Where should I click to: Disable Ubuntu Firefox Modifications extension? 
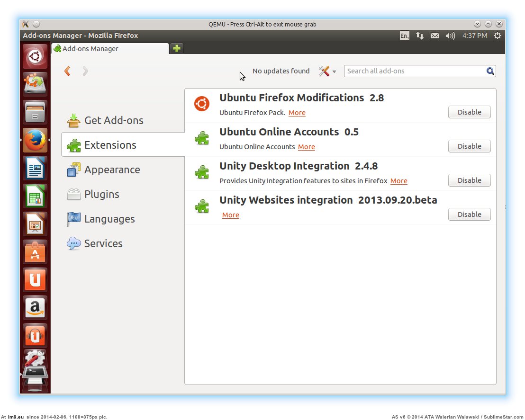[469, 112]
